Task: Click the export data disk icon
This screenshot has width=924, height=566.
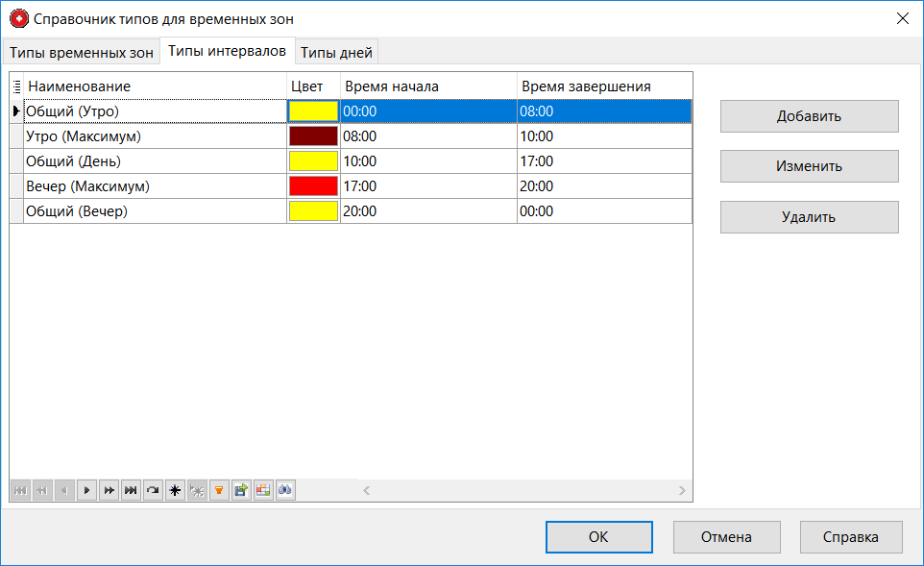Action: coord(241,490)
